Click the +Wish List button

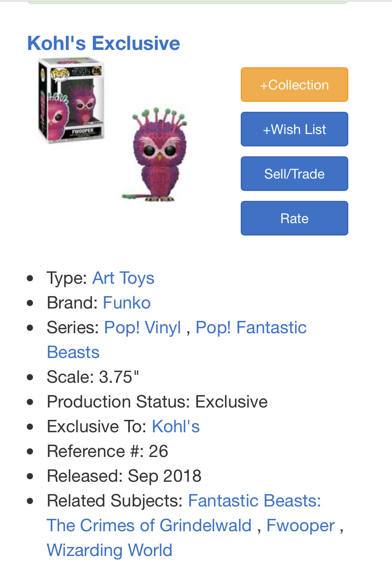pyautogui.click(x=294, y=129)
